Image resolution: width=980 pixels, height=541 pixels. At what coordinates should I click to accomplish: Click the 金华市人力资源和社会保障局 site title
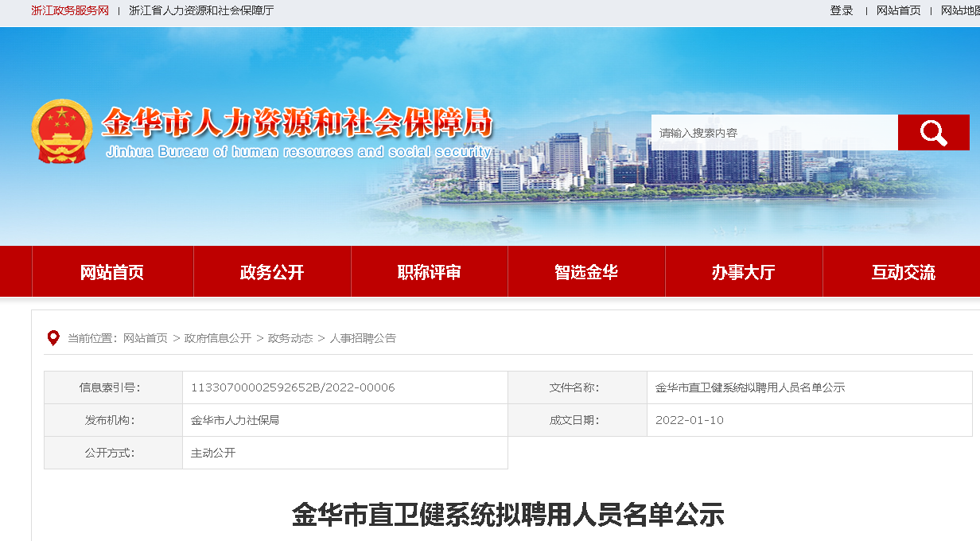pyautogui.click(x=297, y=123)
